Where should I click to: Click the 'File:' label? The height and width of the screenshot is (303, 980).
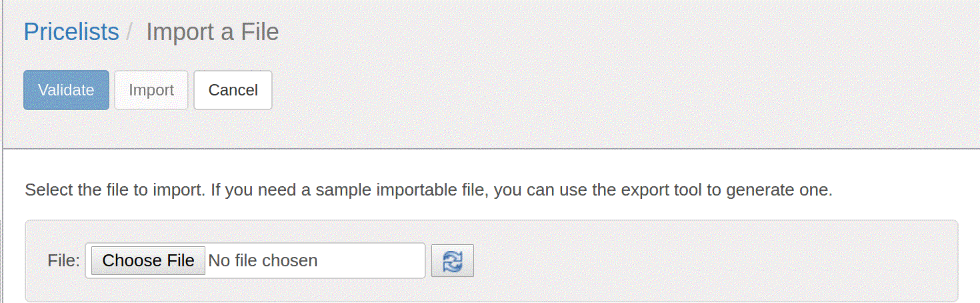[x=64, y=260]
